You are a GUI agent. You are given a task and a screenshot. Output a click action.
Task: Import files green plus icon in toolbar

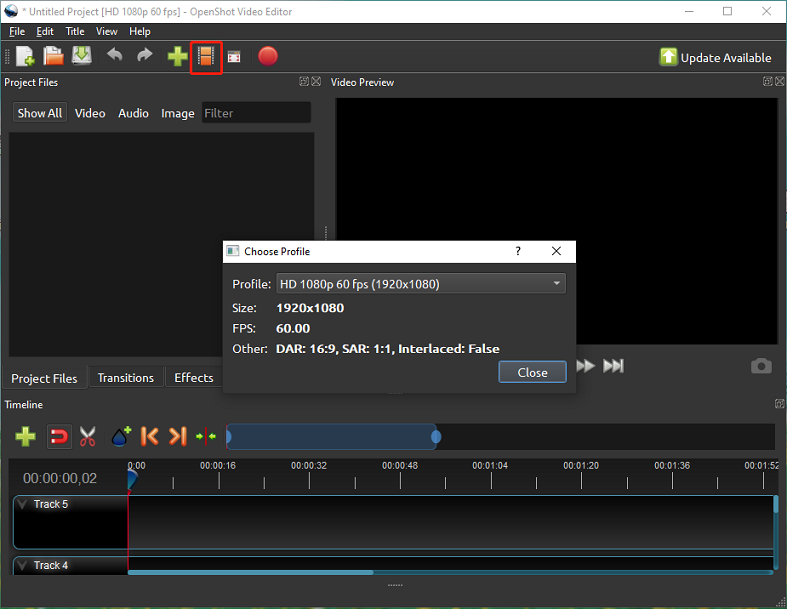[177, 56]
